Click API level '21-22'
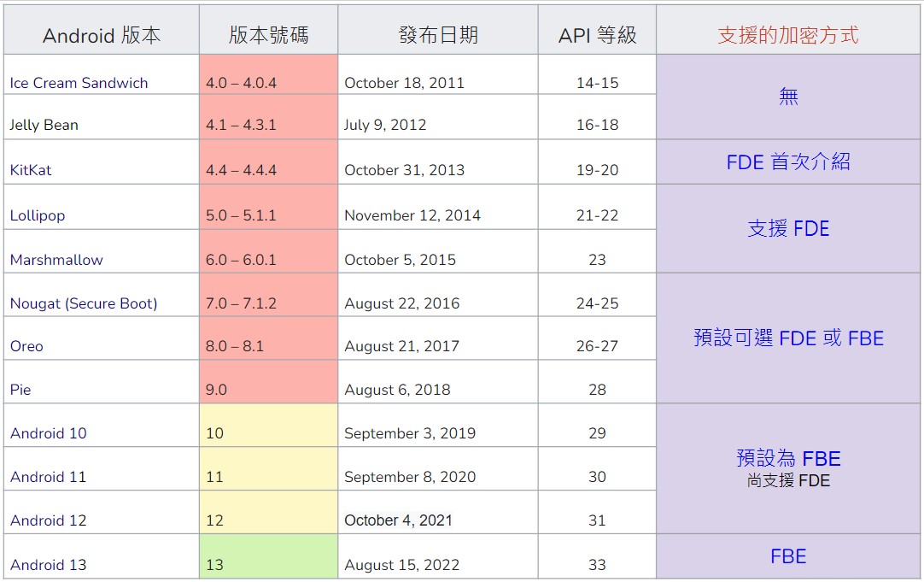 click(x=598, y=215)
